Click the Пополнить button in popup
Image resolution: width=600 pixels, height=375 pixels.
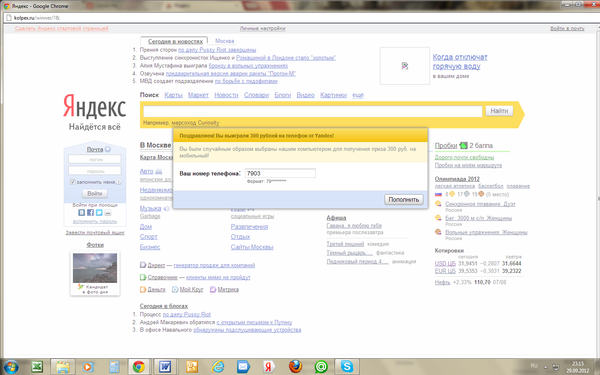coord(404,199)
